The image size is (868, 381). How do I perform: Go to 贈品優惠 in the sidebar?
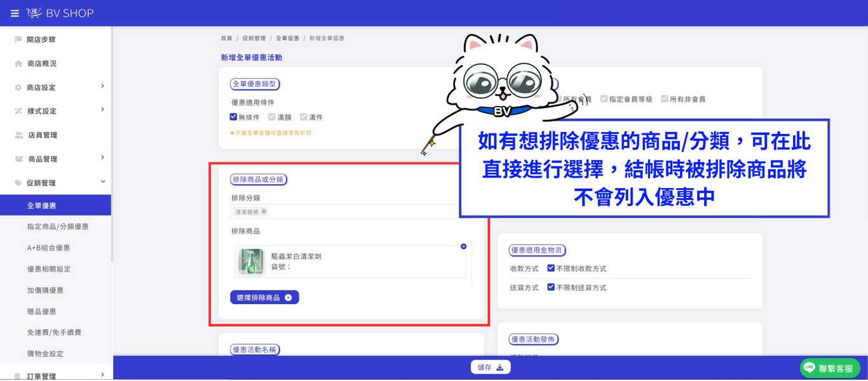coord(41,312)
